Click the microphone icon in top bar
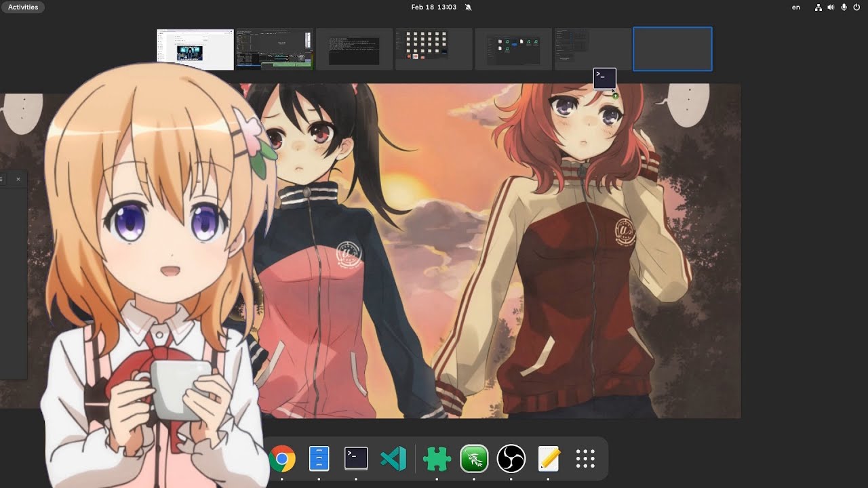 pyautogui.click(x=844, y=7)
